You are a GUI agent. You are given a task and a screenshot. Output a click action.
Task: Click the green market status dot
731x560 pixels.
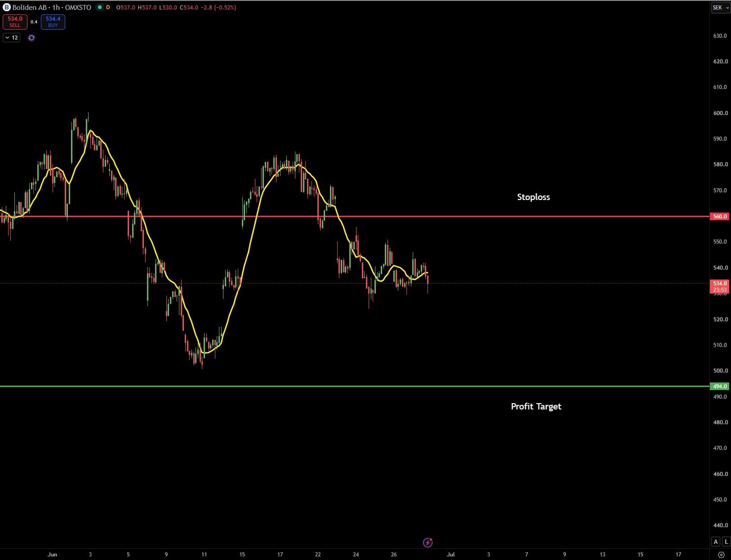pos(100,7)
